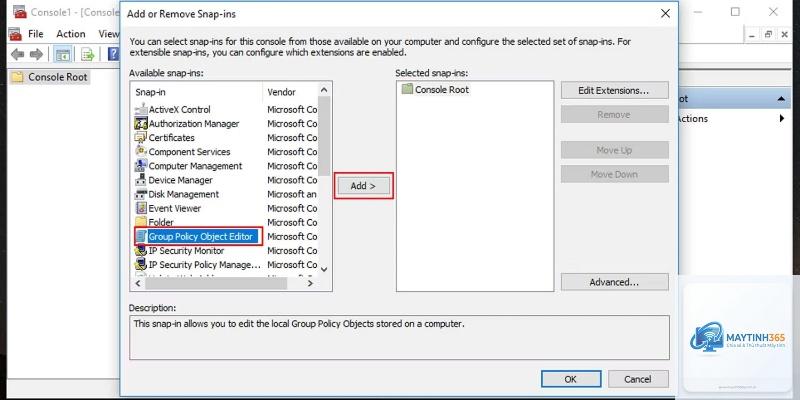This screenshot has width=800, height=400.
Task: Click the Forward arrow in Console1 toolbar
Action: click(36, 54)
